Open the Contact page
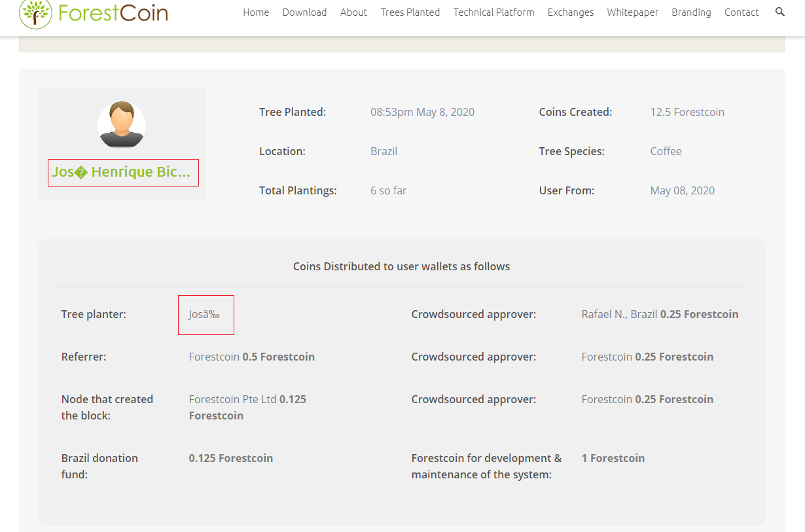This screenshot has height=532, width=805. pyautogui.click(x=742, y=12)
